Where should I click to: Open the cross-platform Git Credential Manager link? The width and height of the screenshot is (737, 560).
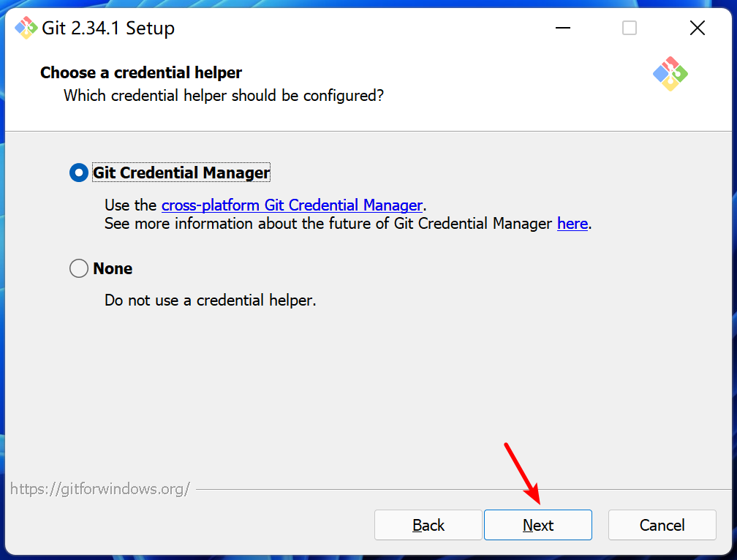point(292,205)
